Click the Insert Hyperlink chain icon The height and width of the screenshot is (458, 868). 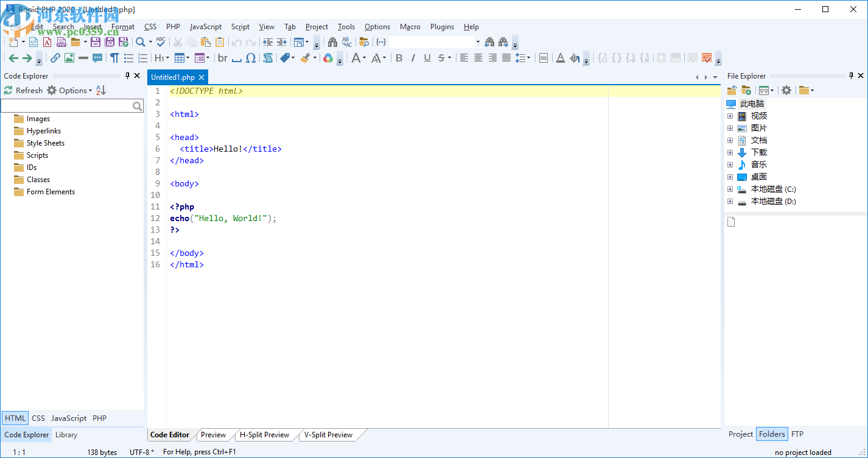point(55,58)
